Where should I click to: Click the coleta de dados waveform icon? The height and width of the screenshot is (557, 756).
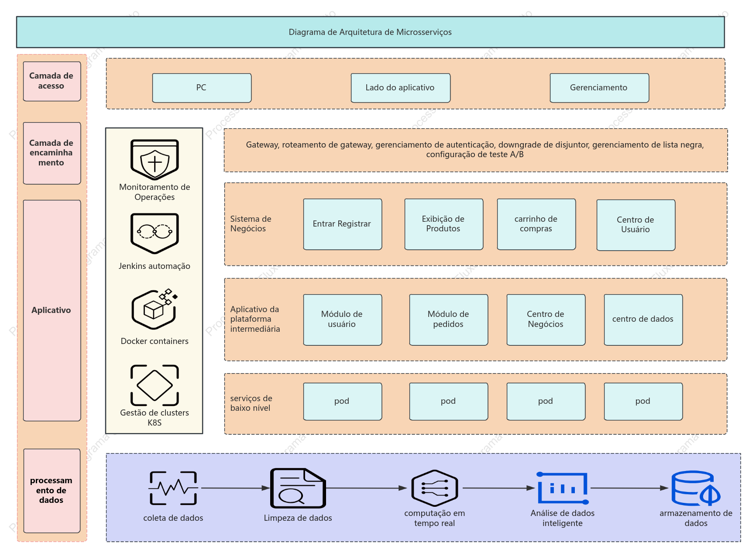click(173, 488)
